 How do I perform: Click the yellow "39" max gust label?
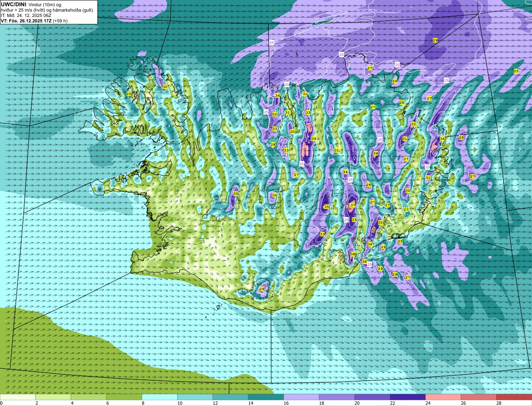313,139
